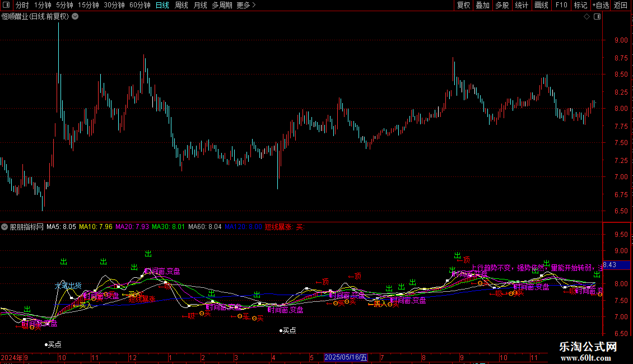Add stock via +自选 button
Screen dimensions: 633x364
(601, 5)
